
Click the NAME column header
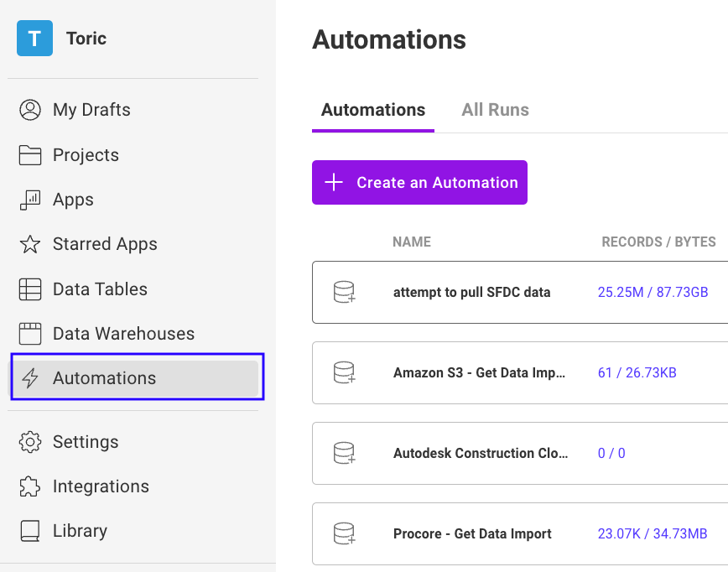coord(412,242)
